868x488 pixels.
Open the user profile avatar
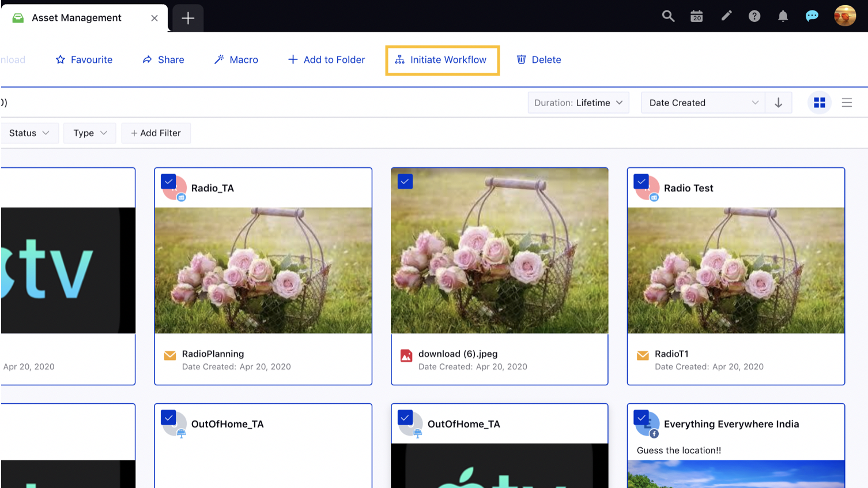point(845,16)
